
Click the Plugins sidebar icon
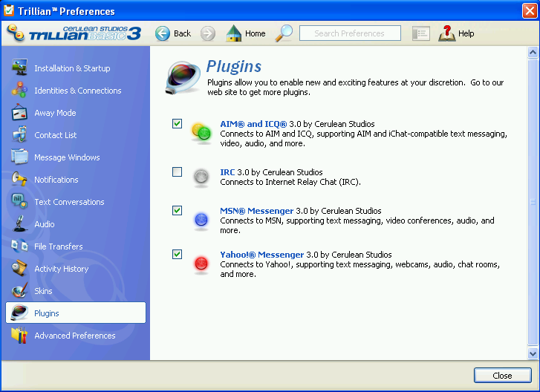click(x=19, y=313)
